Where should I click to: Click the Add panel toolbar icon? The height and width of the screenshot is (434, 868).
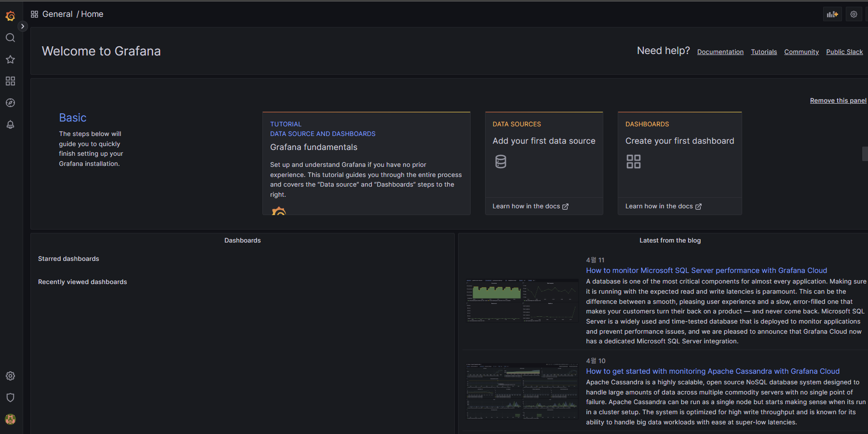click(832, 14)
